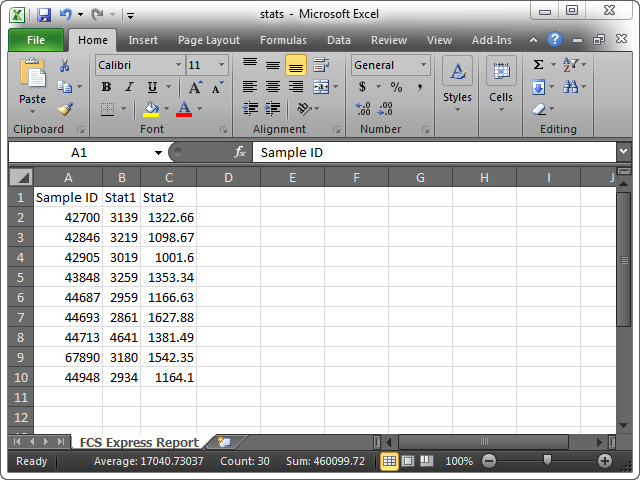The height and width of the screenshot is (480, 640).
Task: Apply the Percent Style number format
Action: click(x=396, y=87)
